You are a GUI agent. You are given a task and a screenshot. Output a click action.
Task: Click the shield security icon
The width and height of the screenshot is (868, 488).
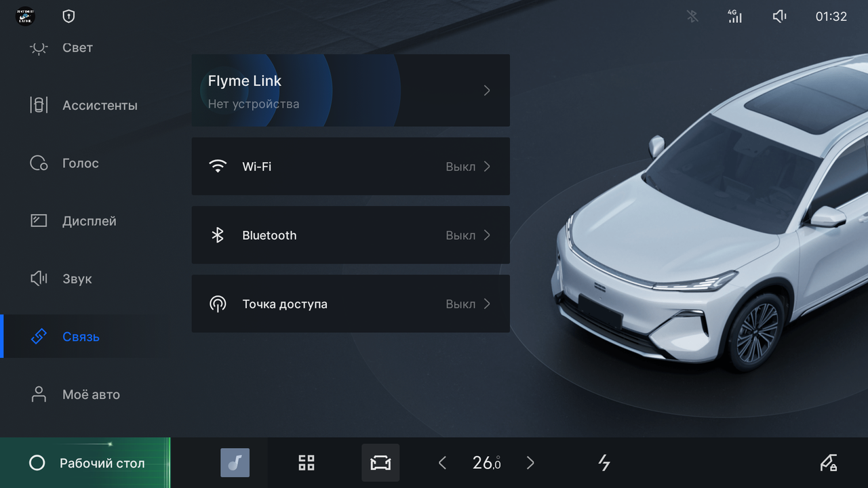click(68, 16)
